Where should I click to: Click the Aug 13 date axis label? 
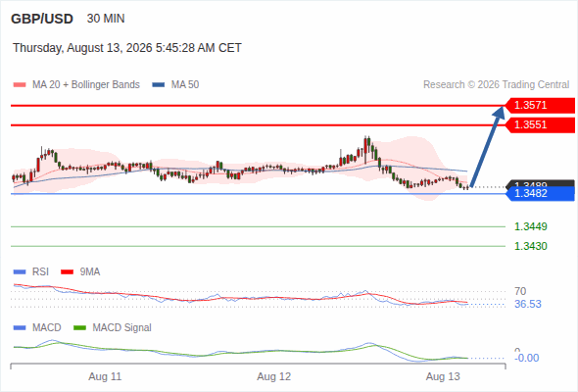(x=443, y=377)
